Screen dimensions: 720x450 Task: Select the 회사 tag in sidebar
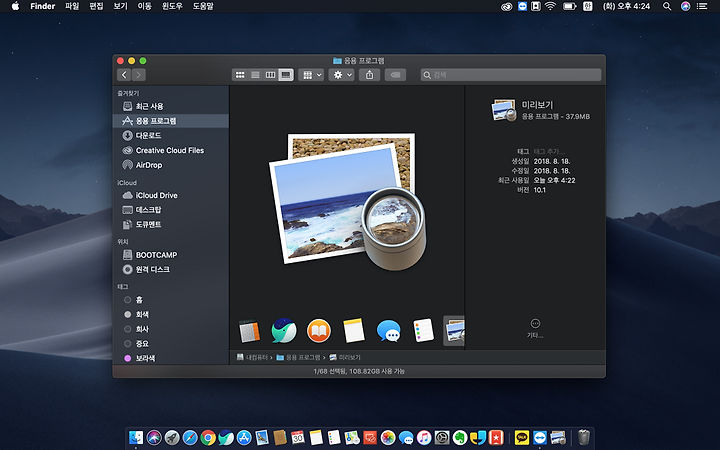pos(171,329)
